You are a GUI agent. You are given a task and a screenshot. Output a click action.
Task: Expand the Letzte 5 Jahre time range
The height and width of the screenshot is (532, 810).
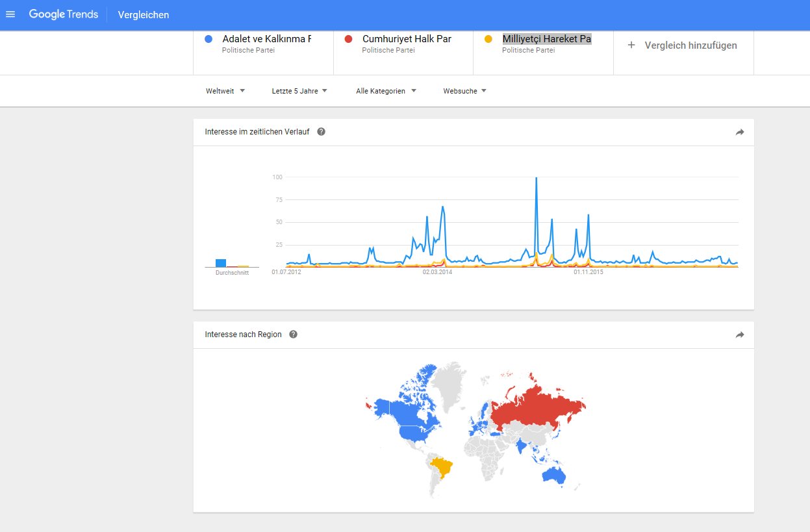click(x=299, y=91)
